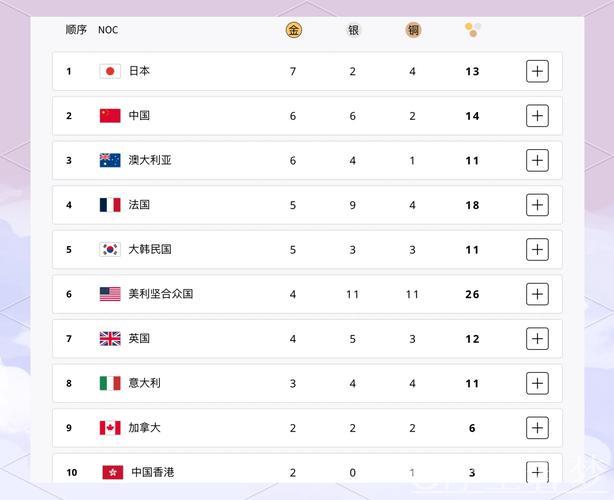Viewport: 614px width, 500px height.
Task: Click the silver medal column icon
Action: click(x=353, y=30)
